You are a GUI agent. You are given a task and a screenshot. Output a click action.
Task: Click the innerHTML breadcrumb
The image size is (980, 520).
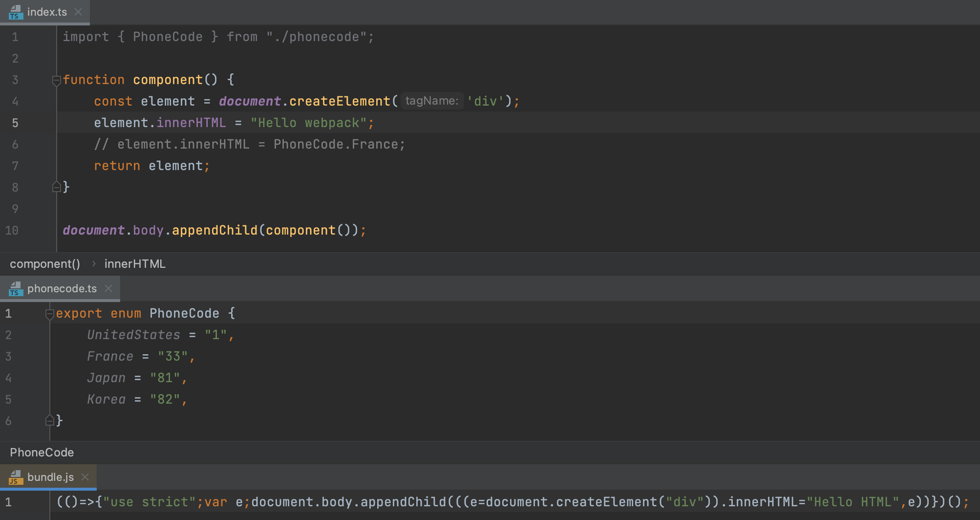[135, 264]
